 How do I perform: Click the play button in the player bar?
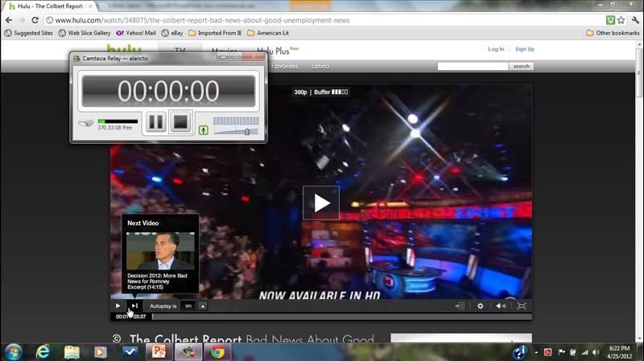(118, 306)
